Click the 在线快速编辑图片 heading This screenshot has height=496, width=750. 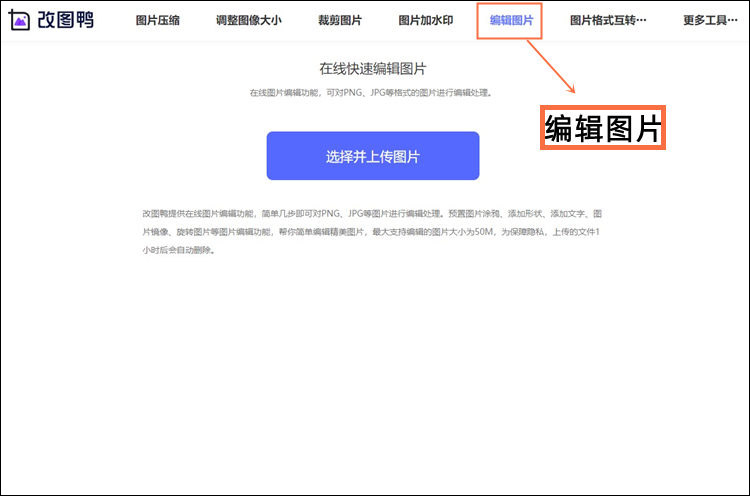pyautogui.click(x=373, y=69)
